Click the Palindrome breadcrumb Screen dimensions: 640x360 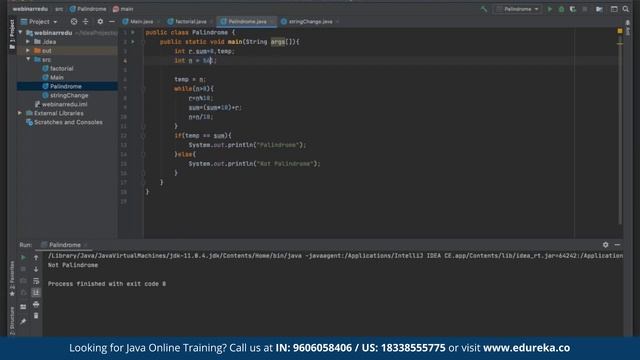pyautogui.click(x=88, y=9)
